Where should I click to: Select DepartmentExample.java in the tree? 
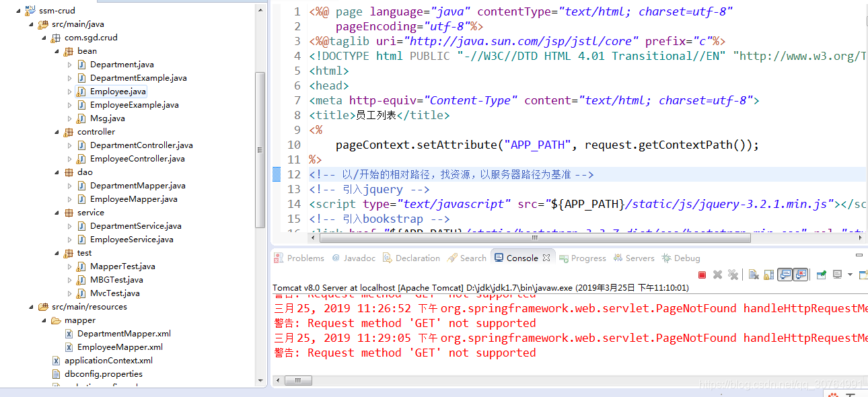pos(139,78)
